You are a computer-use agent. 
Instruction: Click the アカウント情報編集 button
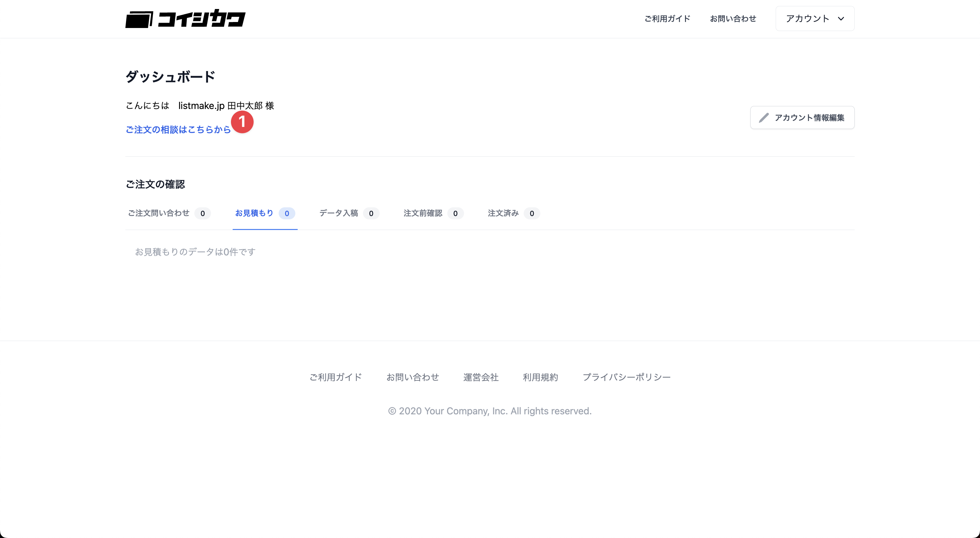click(x=802, y=118)
